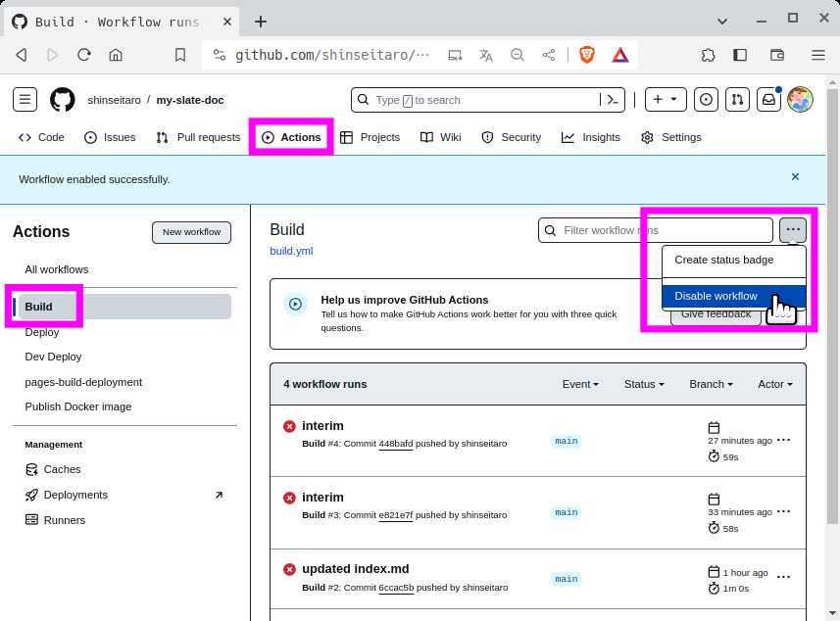Dismiss the Workflow enabled successfully banner
The width and height of the screenshot is (840, 621).
[795, 176]
